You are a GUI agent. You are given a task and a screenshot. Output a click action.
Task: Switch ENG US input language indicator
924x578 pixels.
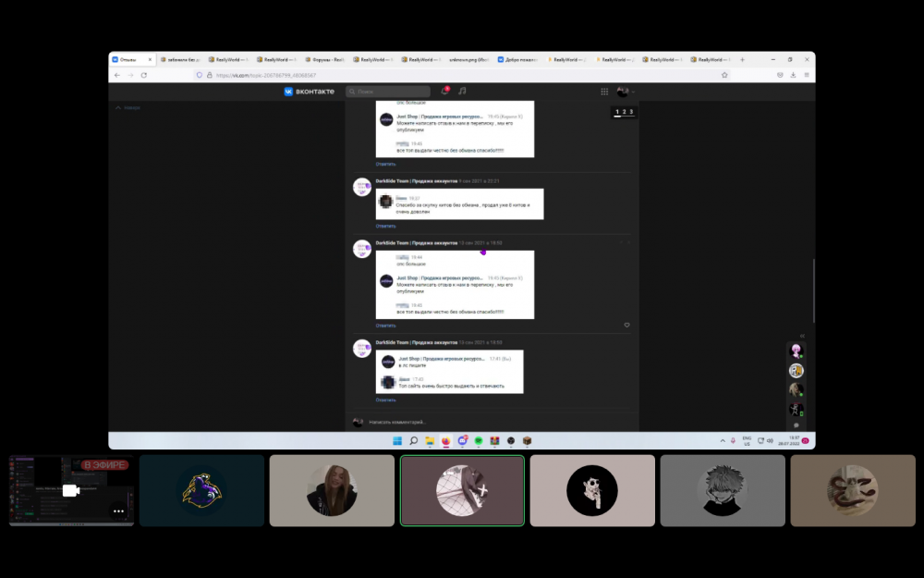click(747, 440)
